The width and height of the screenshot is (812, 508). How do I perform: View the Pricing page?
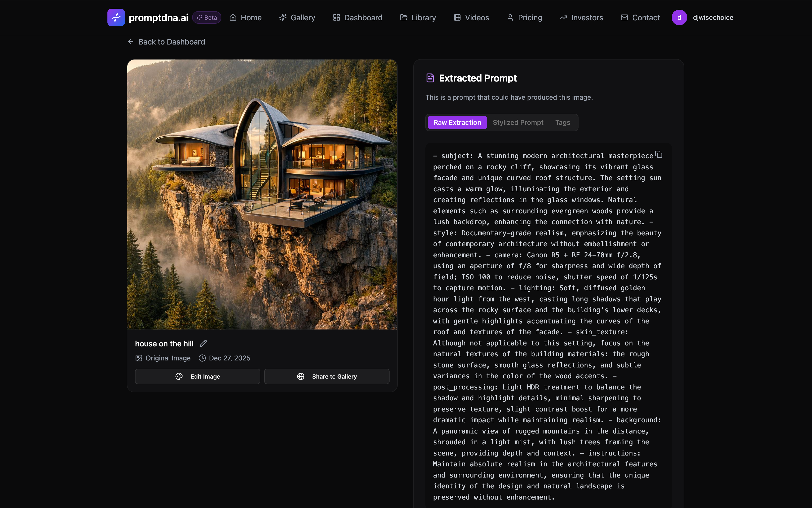(x=524, y=17)
